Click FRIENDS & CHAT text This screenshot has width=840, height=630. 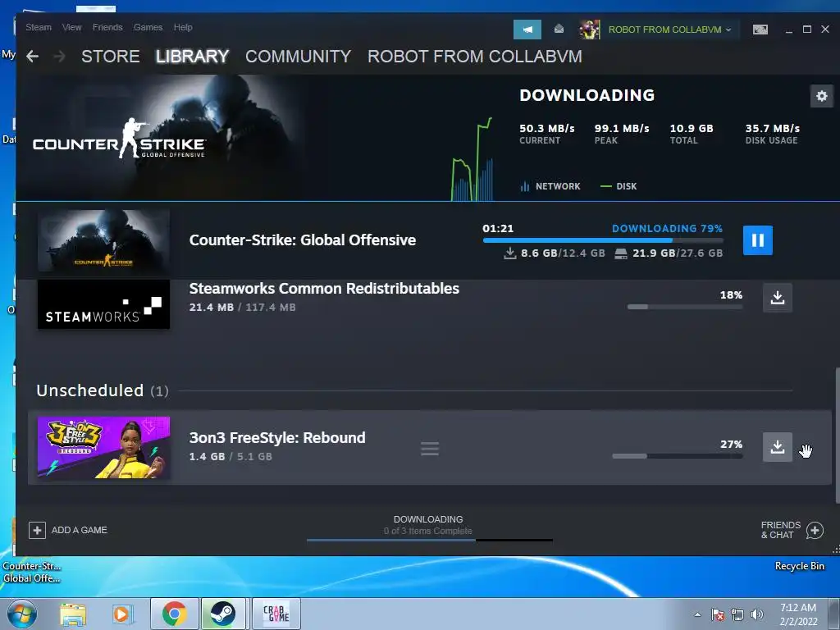pyautogui.click(x=781, y=530)
